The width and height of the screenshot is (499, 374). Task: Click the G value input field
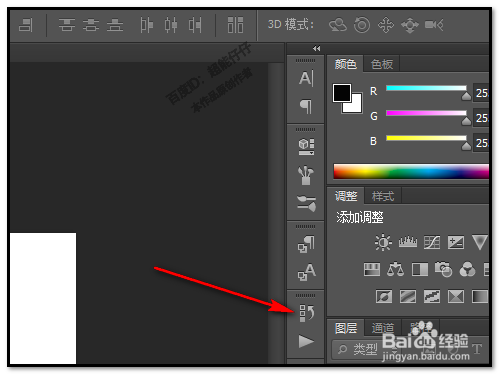481,118
